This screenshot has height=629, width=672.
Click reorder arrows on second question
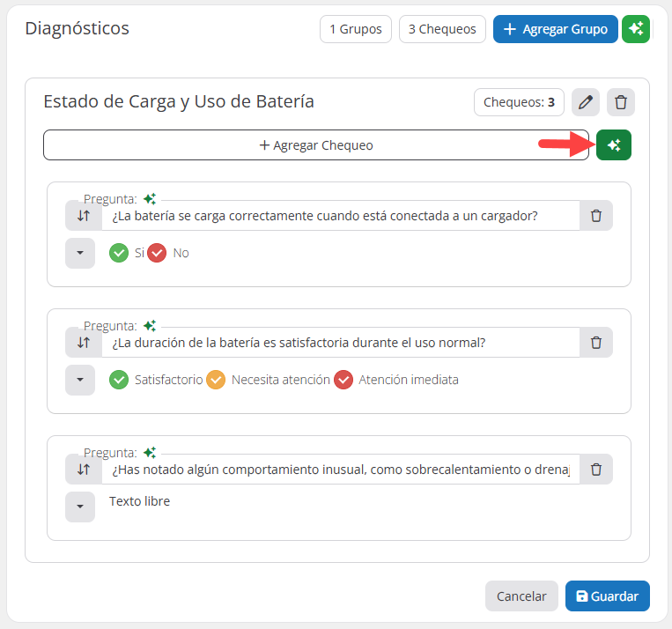84,343
